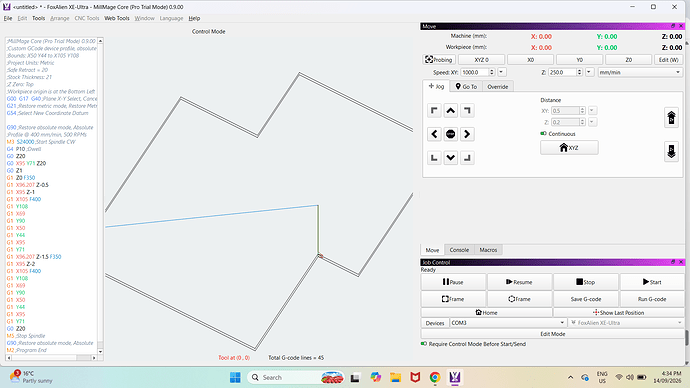The image size is (690, 388).
Task: Click Save G-code button
Action: pyautogui.click(x=586, y=299)
